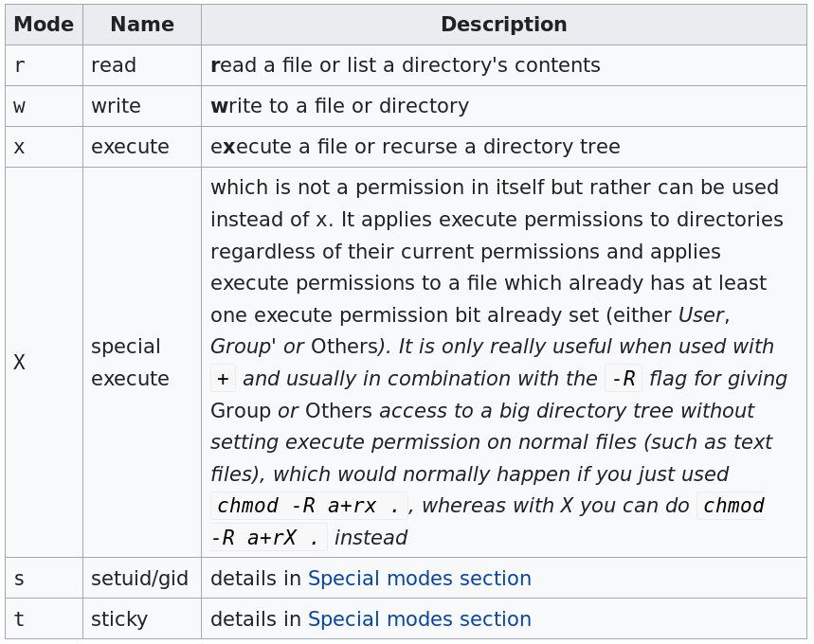This screenshot has height=644, width=814.
Task: Click the 'write to a file or directory' description
Action: pos(339,106)
